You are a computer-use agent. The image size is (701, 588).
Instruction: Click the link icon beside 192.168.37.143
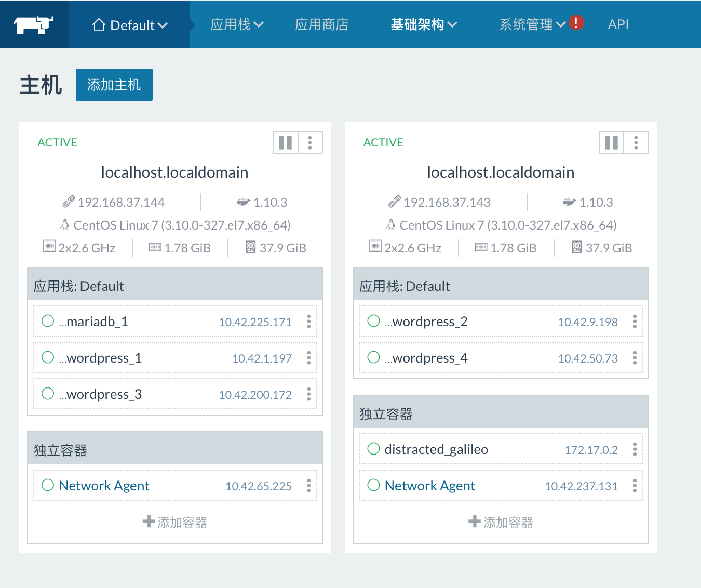tap(395, 202)
